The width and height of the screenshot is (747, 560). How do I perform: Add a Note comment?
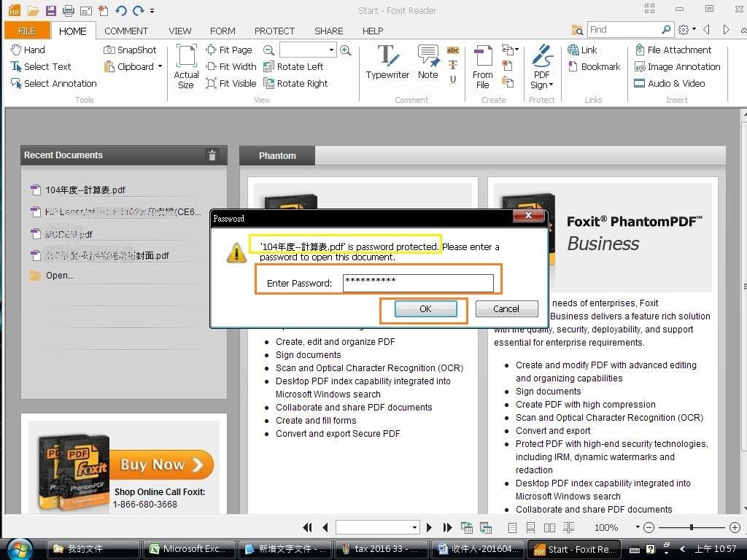[427, 62]
